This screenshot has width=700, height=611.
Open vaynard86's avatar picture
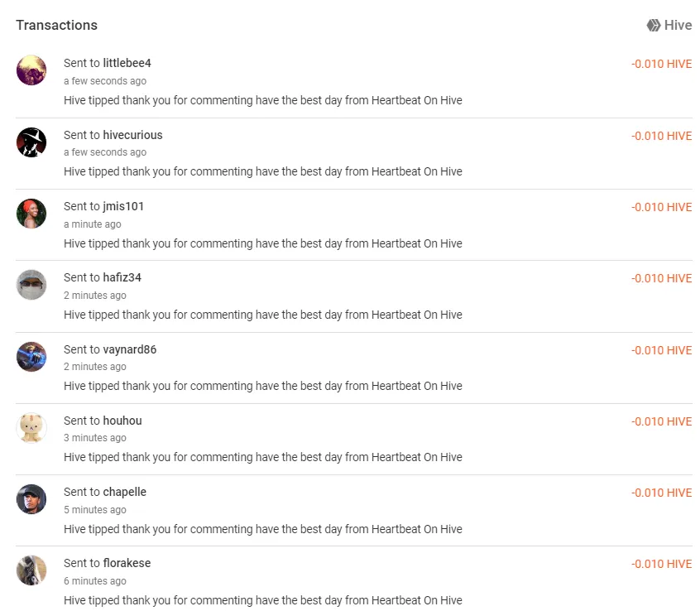(x=31, y=357)
